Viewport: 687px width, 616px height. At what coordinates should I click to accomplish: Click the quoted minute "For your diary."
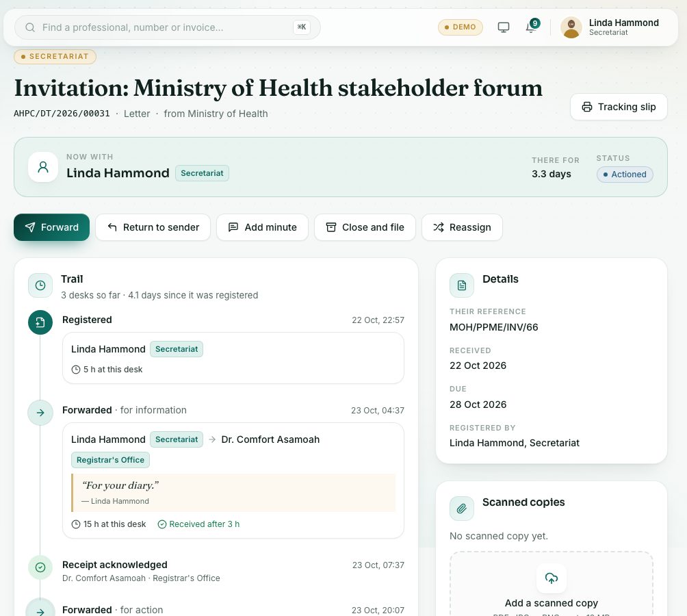120,485
